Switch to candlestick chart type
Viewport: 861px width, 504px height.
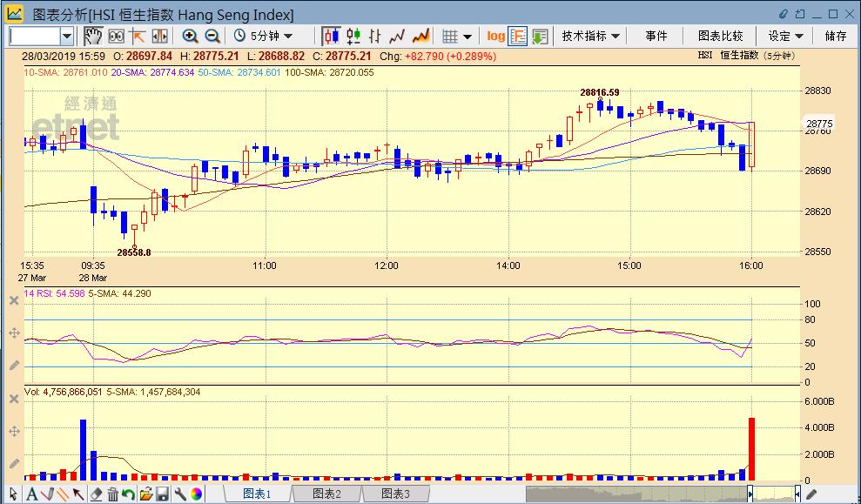[x=331, y=37]
